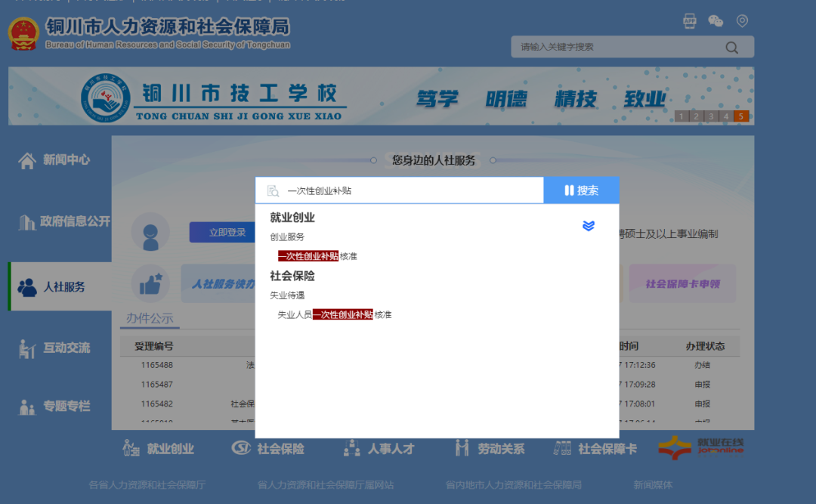Click the 创业服务 subcategory label
The width and height of the screenshot is (816, 504).
pyautogui.click(x=287, y=237)
